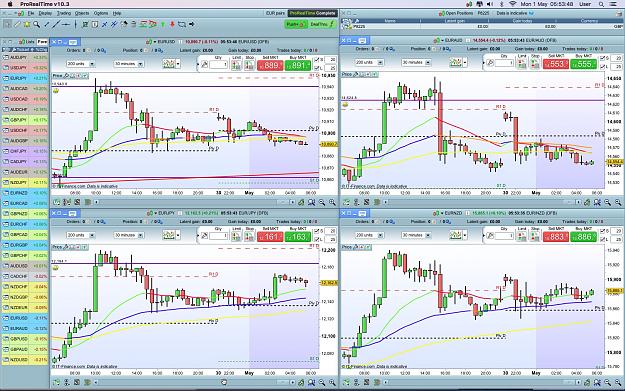This screenshot has width=625, height=391.
Task: Click Sell MKT 161 on EURJPY chart
Action: click(270, 237)
